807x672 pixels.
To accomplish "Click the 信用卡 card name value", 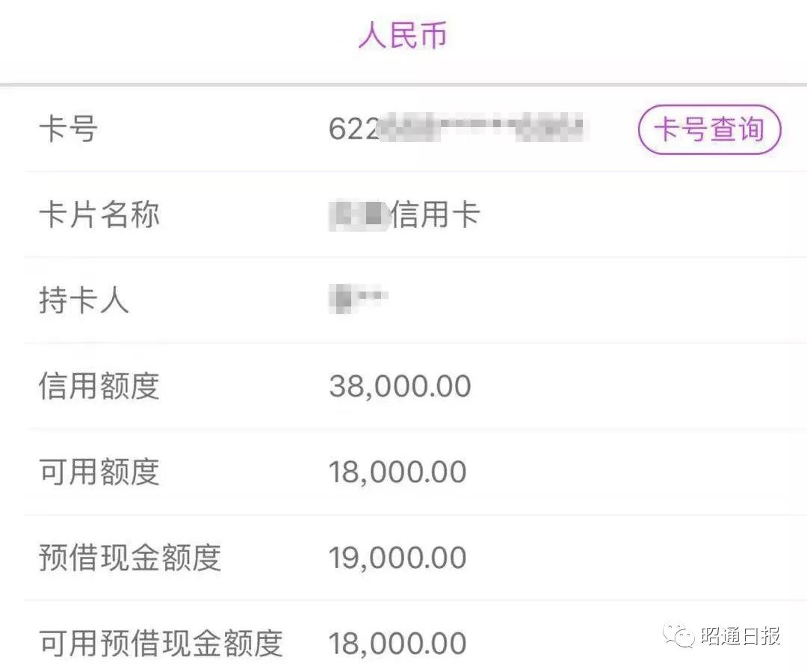I will [436, 215].
